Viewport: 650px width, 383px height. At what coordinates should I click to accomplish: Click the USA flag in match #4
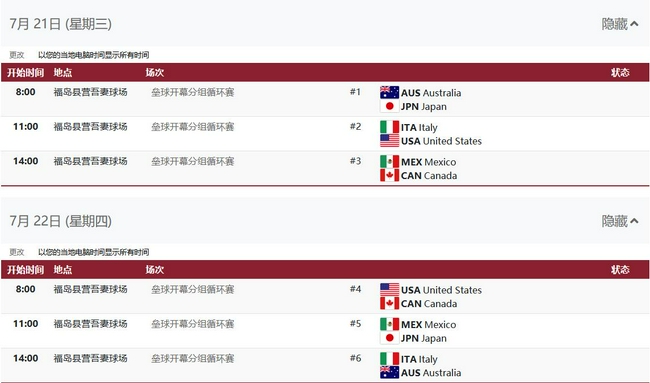[389, 289]
